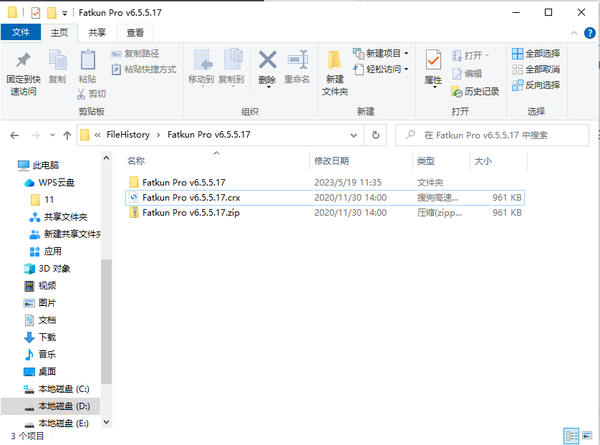Collapse the ribbon with chevron
Image resolution: width=600 pixels, height=445 pixels.
[574, 33]
